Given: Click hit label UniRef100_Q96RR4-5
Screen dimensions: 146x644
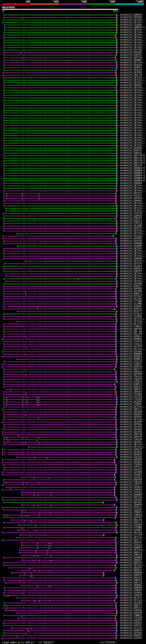Looking at the screenshot, I should tap(132, 168).
